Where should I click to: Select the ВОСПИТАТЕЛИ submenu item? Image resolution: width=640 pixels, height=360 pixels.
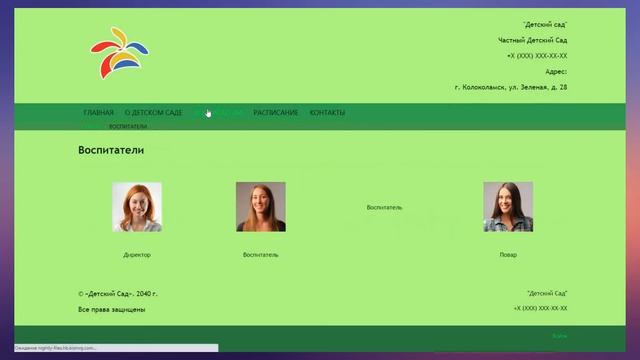pyautogui.click(x=128, y=127)
